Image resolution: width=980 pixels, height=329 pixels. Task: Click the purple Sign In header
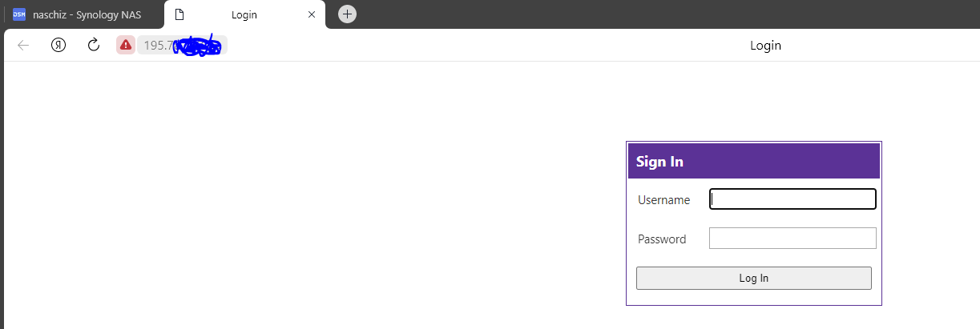[754, 161]
